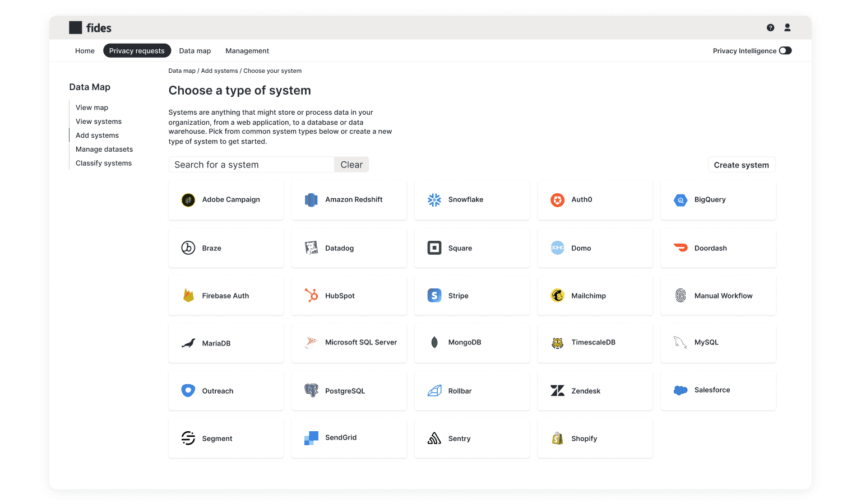Open Classify systems in the sidebar
The height and width of the screenshot is (504, 861).
(x=104, y=164)
